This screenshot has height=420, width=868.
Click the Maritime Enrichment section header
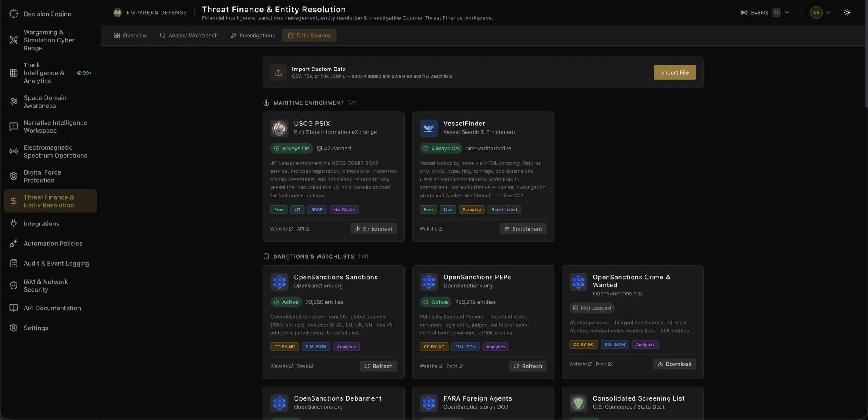click(309, 103)
